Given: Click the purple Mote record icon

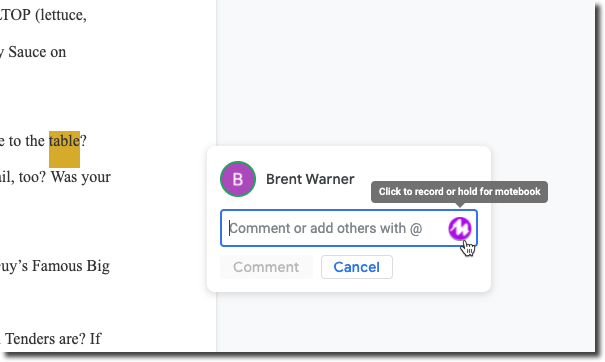Looking at the screenshot, I should coord(460,228).
